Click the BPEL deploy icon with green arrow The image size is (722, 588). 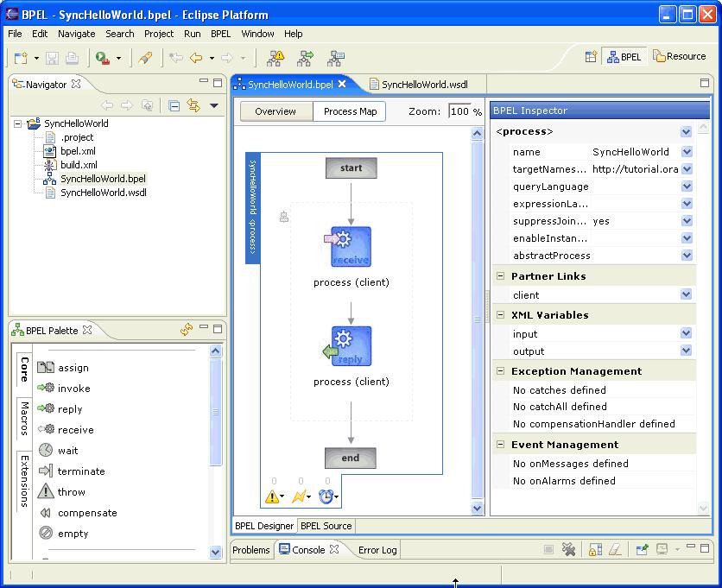point(305,58)
